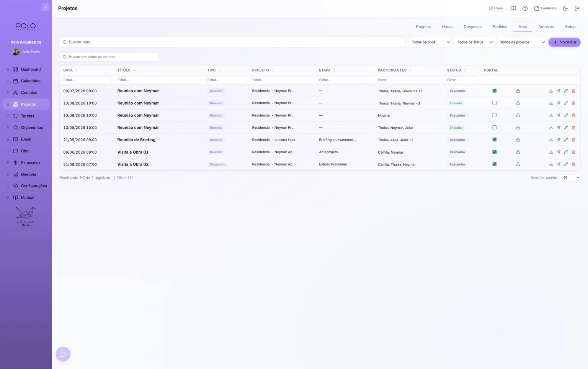Download the Visita a Obra 01 ata

pyautogui.click(x=551, y=152)
